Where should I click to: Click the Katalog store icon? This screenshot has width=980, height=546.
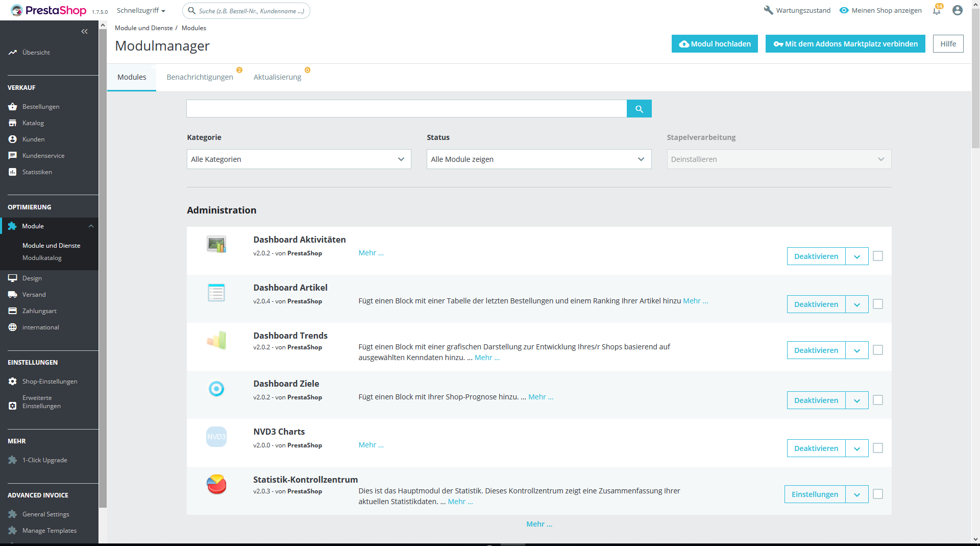13,123
